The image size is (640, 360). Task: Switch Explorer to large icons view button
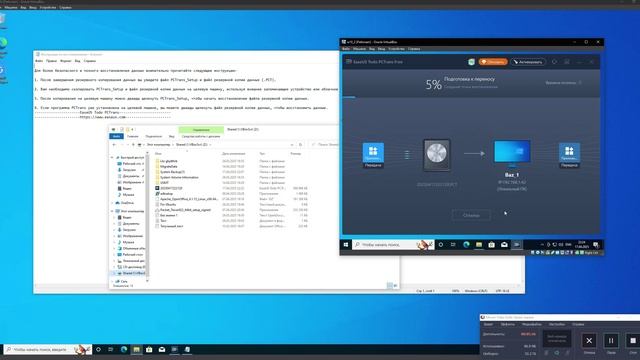pyautogui.click(x=395, y=286)
